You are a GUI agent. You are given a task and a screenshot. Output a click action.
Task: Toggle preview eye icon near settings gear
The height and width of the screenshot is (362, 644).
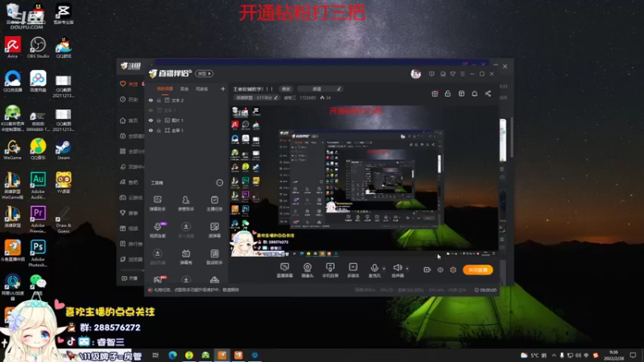point(440,269)
